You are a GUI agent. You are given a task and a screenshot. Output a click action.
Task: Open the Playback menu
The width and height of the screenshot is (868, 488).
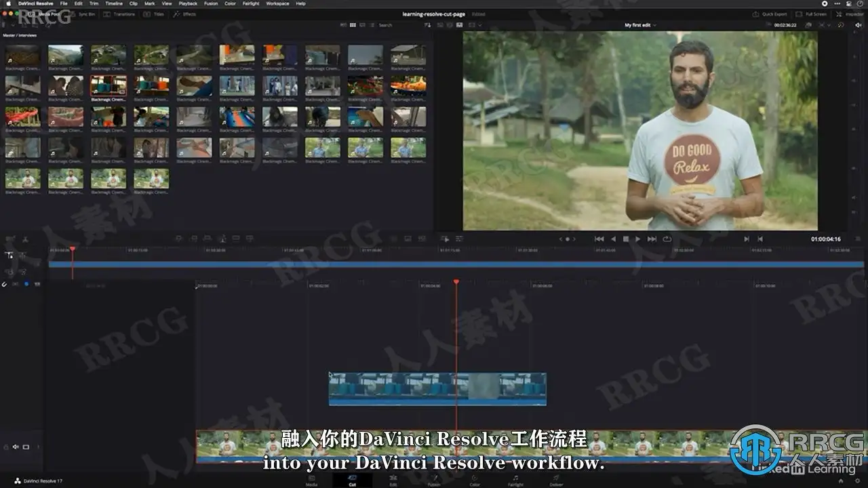(x=188, y=3)
